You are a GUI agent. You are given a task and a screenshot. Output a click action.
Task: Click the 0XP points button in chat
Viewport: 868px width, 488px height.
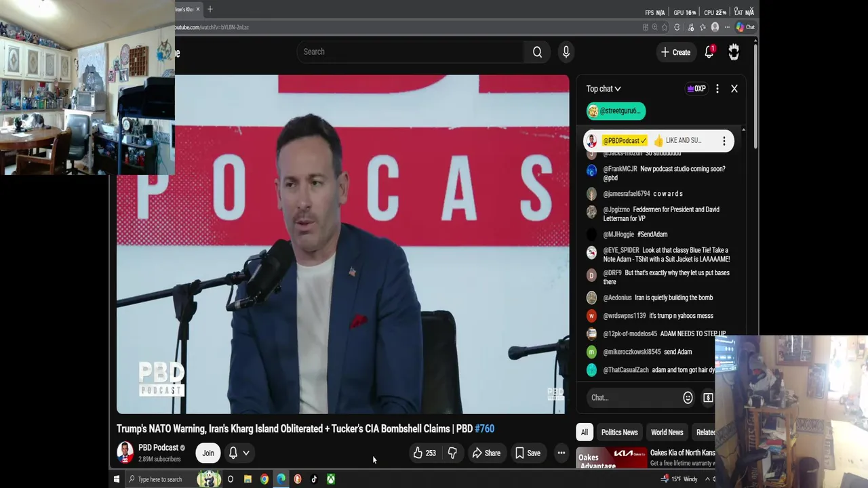tap(696, 89)
